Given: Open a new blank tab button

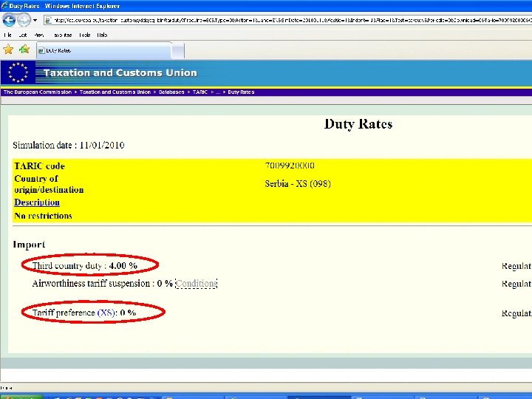Looking at the screenshot, I should point(178,51).
